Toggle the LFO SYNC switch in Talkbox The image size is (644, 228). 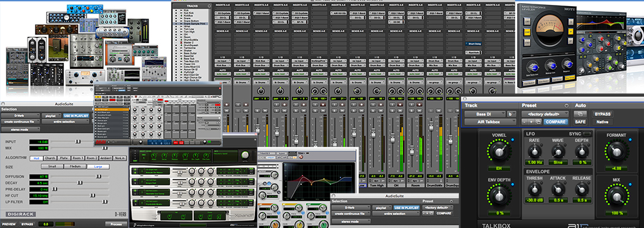[586, 134]
